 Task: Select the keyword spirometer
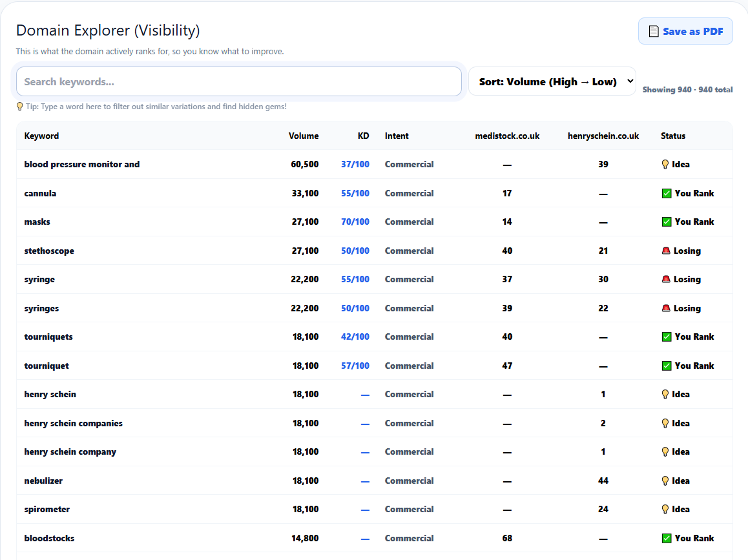tap(47, 510)
